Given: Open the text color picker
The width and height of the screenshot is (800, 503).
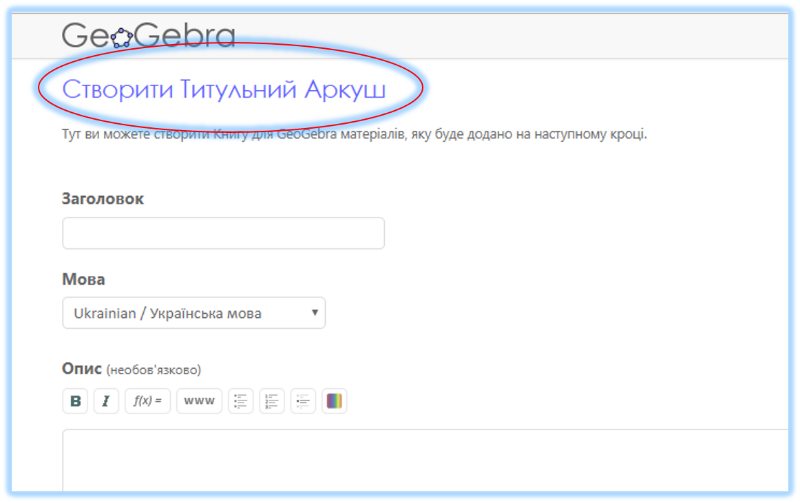Looking at the screenshot, I should tap(334, 401).
